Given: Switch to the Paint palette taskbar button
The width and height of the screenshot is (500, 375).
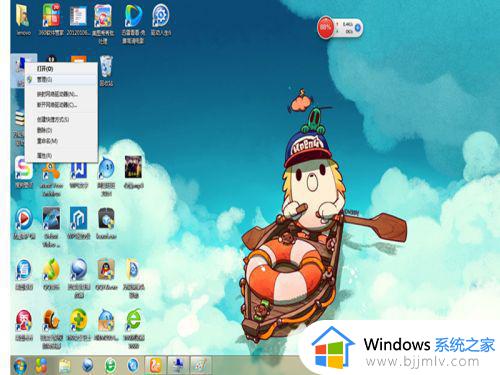Looking at the screenshot, I should pos(201,365).
